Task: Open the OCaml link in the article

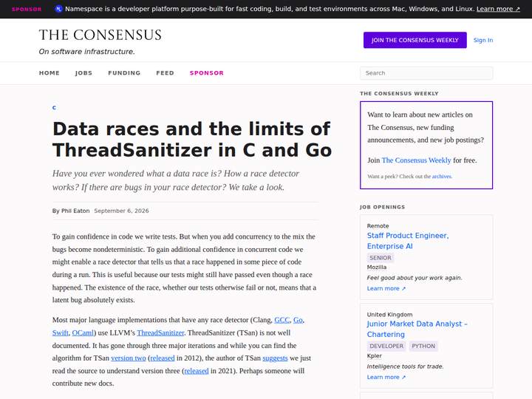Action: pos(83,332)
